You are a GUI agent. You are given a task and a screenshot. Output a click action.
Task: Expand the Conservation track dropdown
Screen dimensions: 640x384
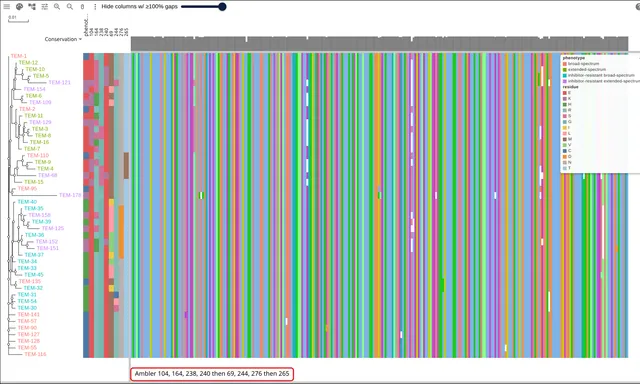[x=63, y=39]
